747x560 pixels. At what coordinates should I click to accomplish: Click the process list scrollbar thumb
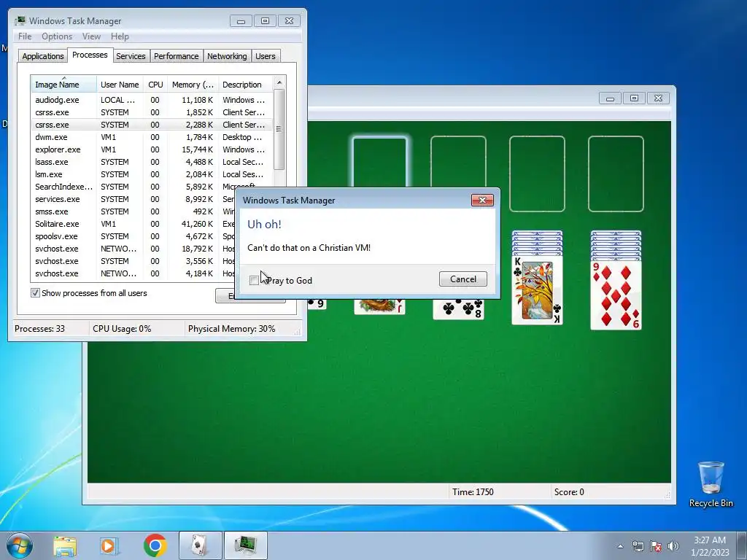tap(279, 128)
